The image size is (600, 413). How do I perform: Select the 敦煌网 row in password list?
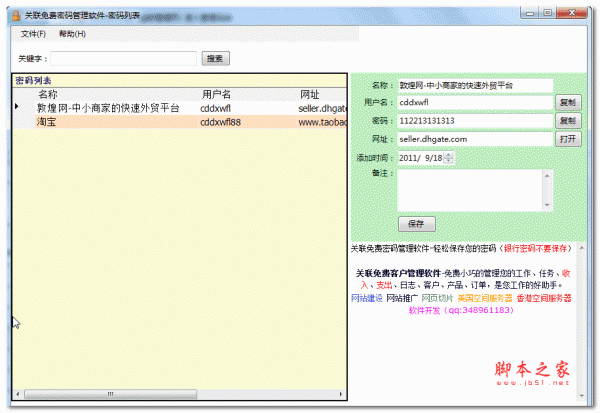(x=180, y=108)
